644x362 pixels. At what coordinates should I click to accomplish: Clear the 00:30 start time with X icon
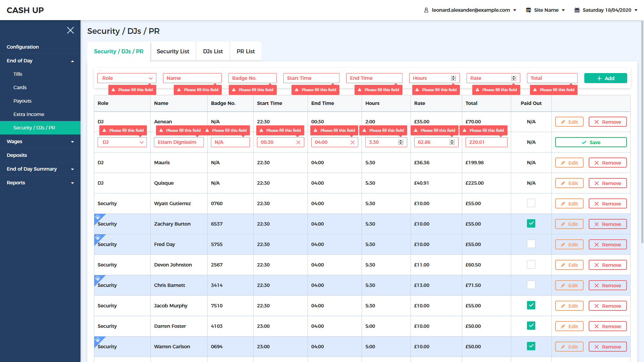tap(298, 142)
